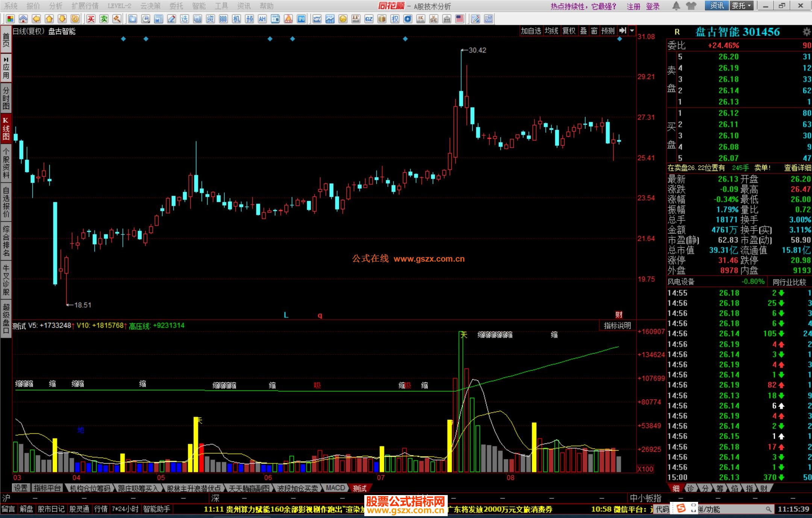Image resolution: width=812 pixels, height=518 pixels.
Task: Click the blue home page toolbar icon
Action: (23, 19)
